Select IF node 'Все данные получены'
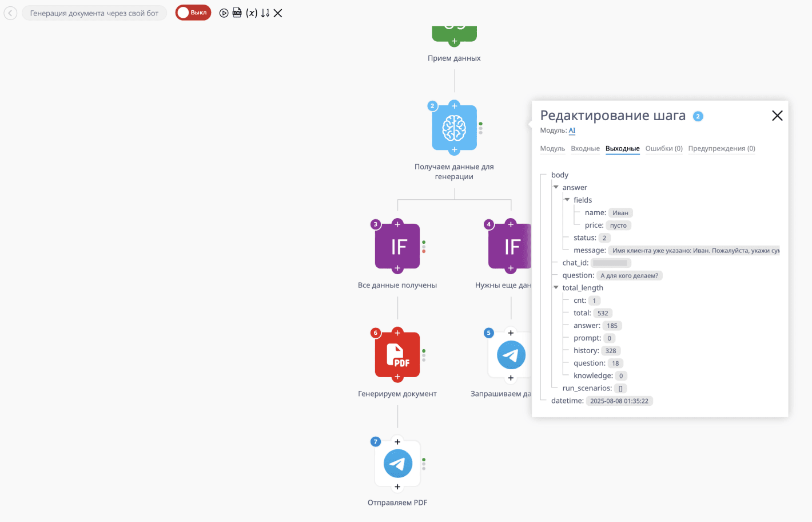 pos(397,246)
